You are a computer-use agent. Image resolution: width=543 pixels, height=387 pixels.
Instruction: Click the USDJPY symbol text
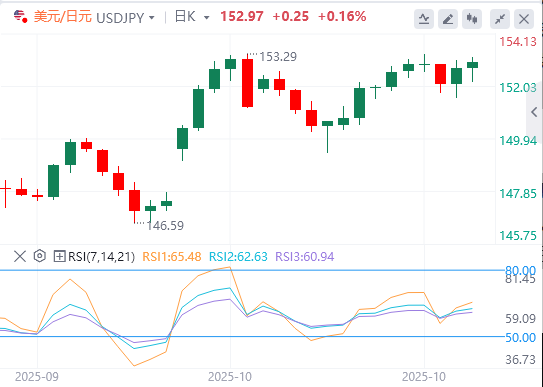coord(120,18)
